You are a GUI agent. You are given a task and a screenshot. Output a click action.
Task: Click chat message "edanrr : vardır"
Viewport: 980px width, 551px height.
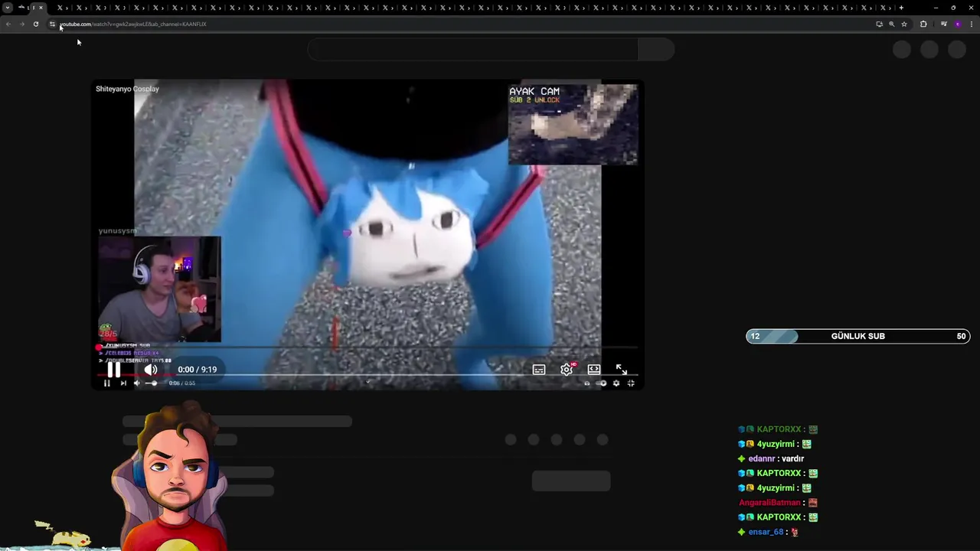(770, 459)
